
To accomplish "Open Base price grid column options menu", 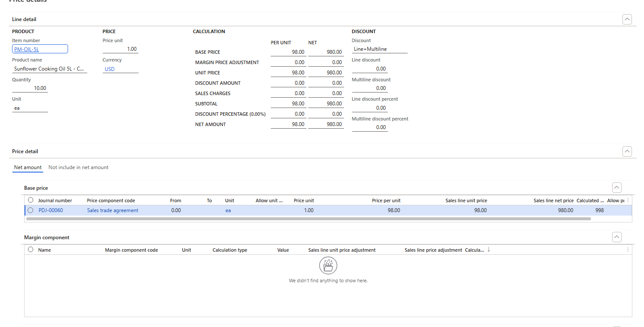I will 628,201.
